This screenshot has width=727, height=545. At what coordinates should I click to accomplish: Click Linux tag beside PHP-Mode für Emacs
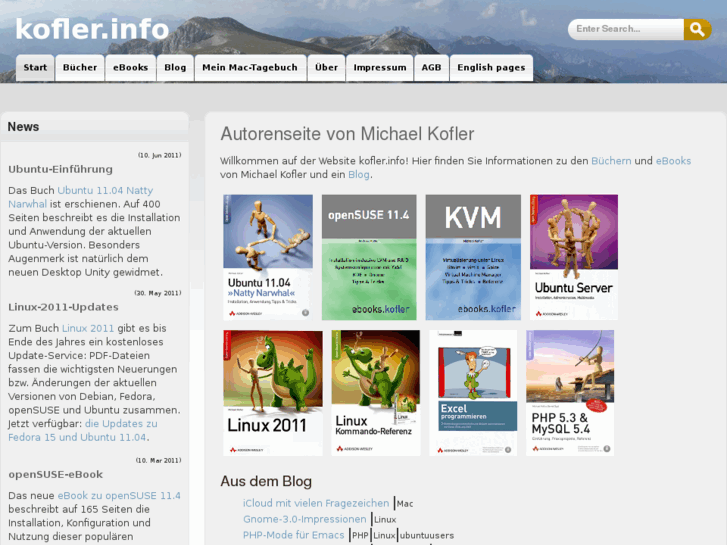click(x=384, y=535)
